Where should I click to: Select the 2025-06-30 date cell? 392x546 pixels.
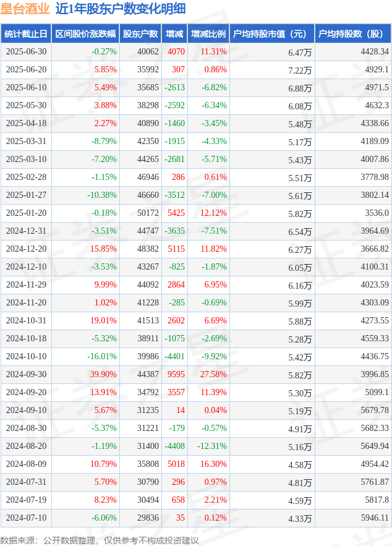(26, 51)
